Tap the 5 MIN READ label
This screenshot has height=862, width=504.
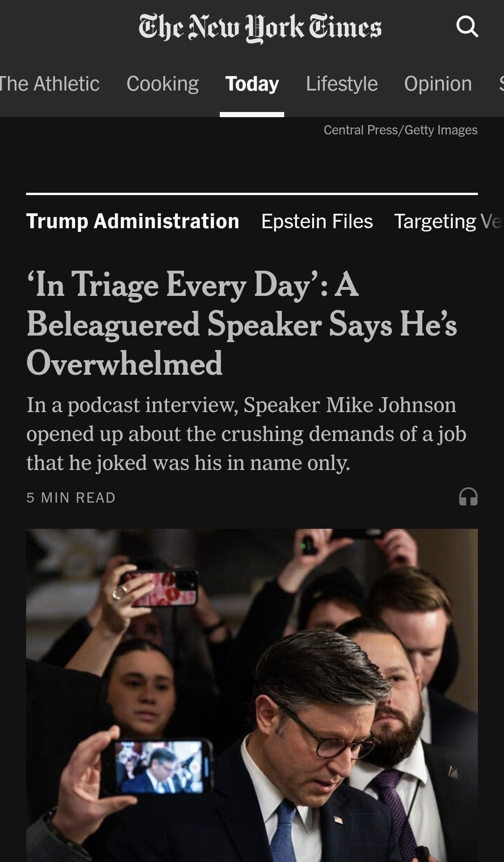pos(71,498)
